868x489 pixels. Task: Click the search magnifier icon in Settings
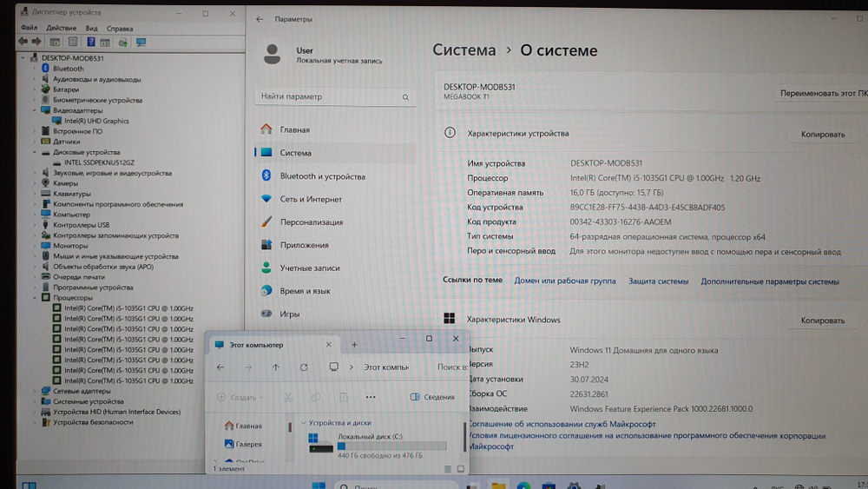point(405,97)
